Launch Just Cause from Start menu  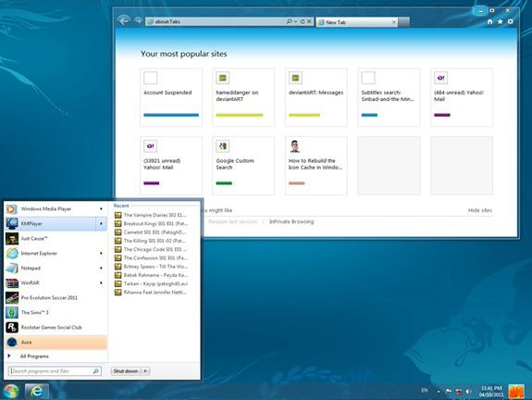tap(56, 239)
